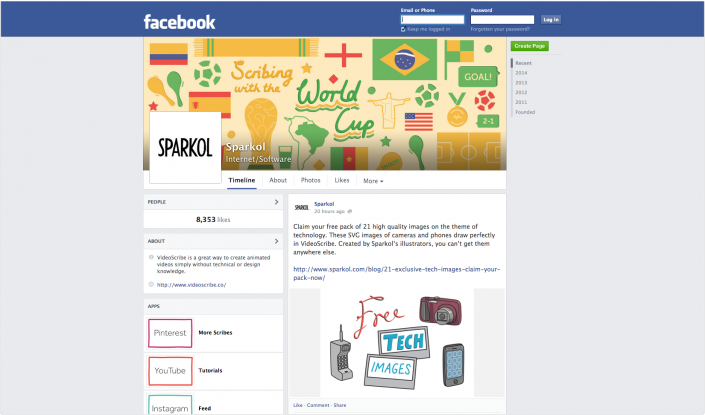The width and height of the screenshot is (705, 415).
Task: Click Like under the post
Action: pos(298,405)
